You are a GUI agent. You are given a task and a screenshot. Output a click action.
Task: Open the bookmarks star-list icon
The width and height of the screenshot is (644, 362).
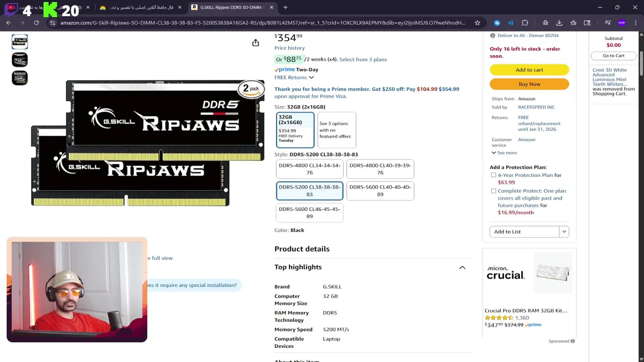[x=573, y=23]
